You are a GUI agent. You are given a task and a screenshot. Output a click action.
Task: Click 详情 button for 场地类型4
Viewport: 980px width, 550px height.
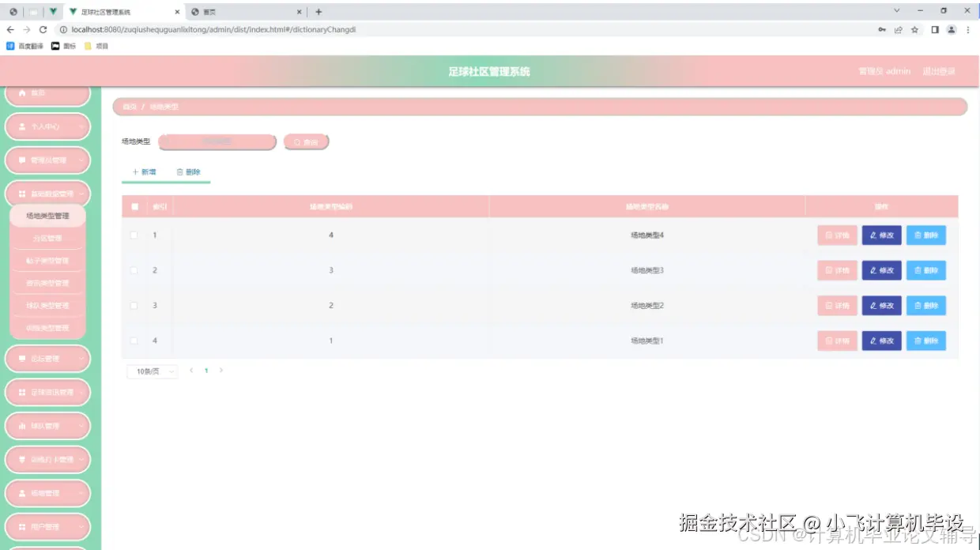point(837,235)
